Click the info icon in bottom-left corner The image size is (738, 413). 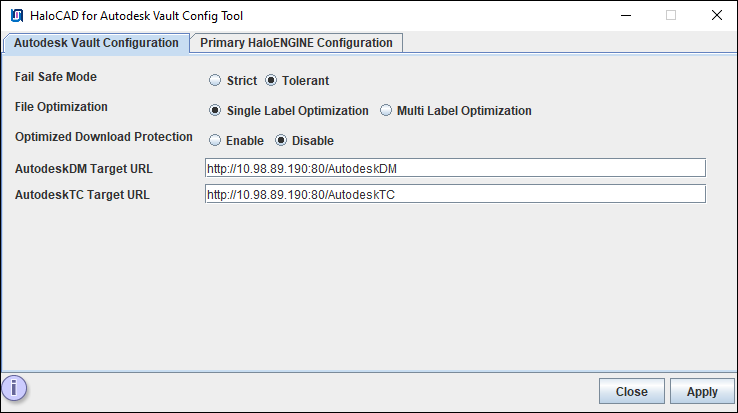16,389
